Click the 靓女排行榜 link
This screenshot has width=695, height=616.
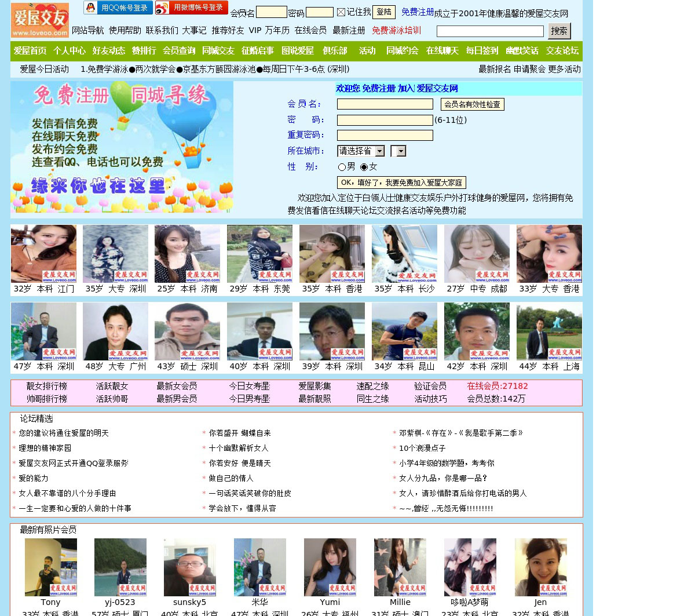click(x=46, y=386)
